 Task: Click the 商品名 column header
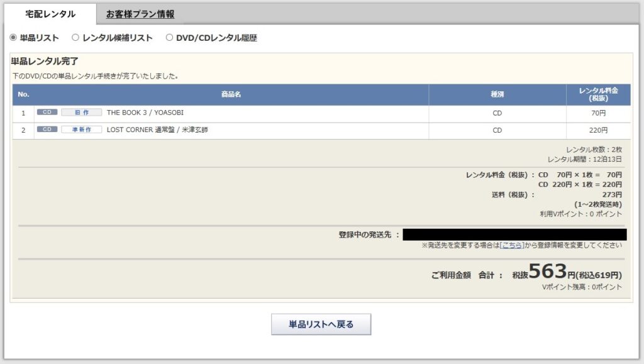pos(231,94)
